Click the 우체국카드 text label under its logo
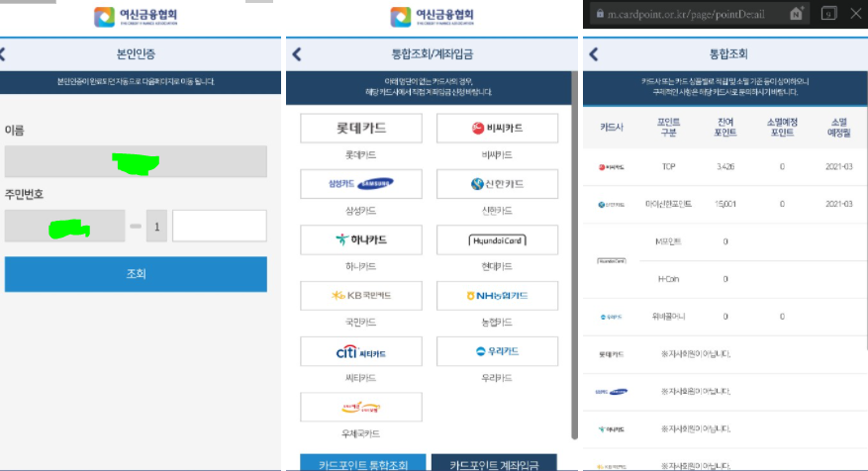 tap(361, 434)
